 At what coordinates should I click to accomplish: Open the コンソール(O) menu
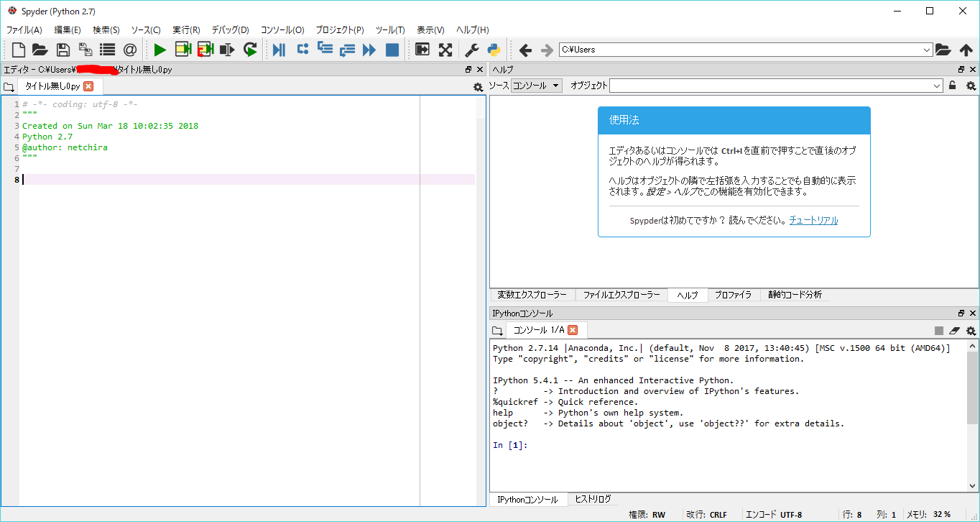click(282, 30)
